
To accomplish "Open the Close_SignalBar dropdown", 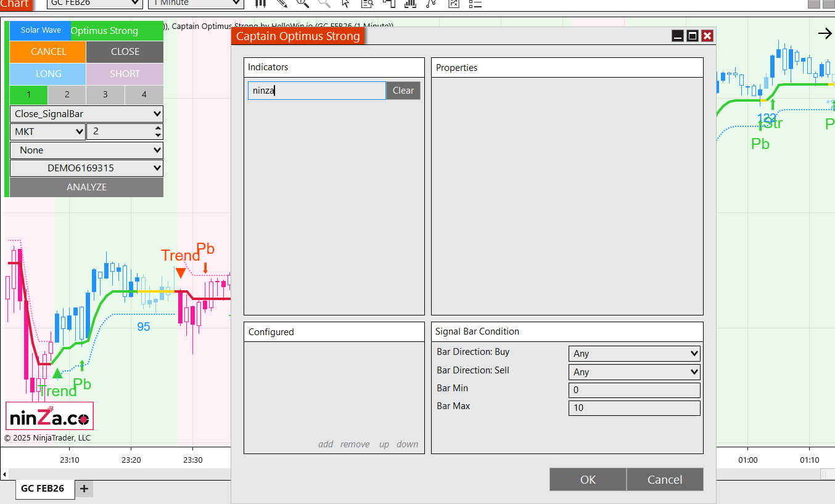I will click(86, 114).
